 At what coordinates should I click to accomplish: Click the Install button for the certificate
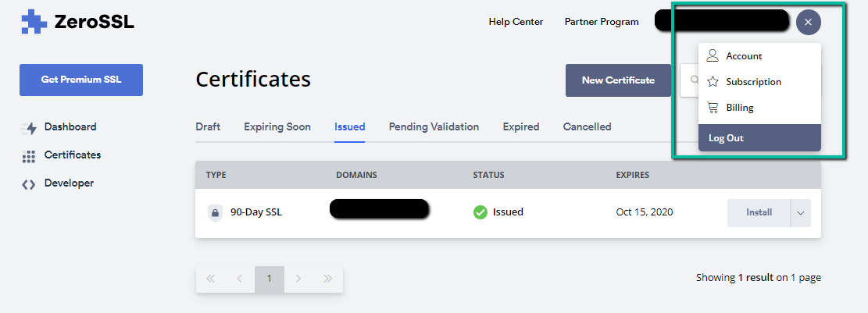point(759,213)
